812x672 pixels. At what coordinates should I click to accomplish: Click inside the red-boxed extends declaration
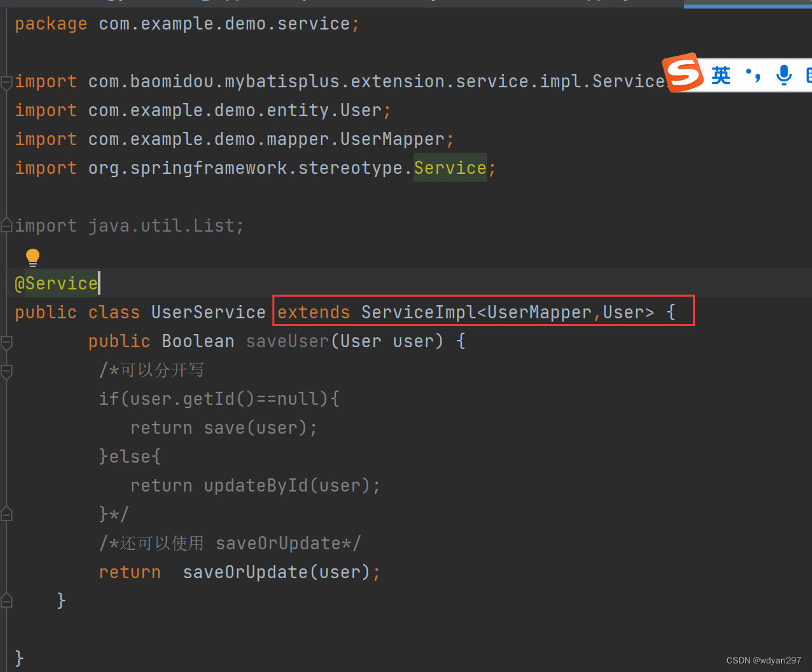[x=484, y=312]
